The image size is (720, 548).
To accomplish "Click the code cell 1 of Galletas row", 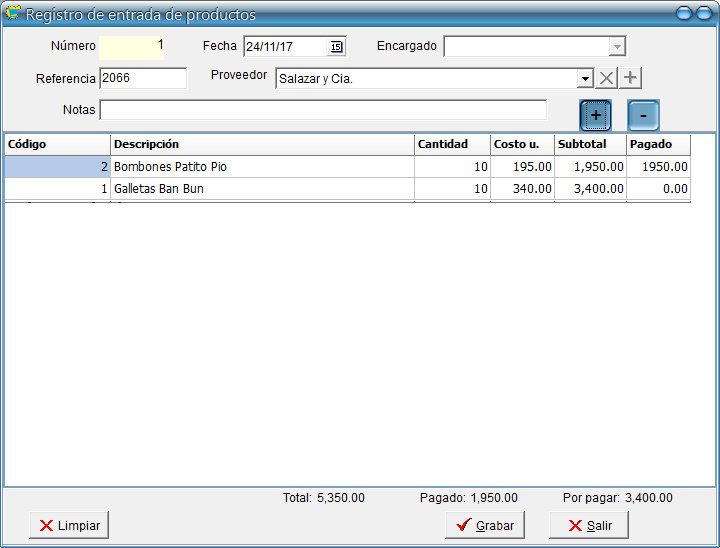I will click(57, 189).
